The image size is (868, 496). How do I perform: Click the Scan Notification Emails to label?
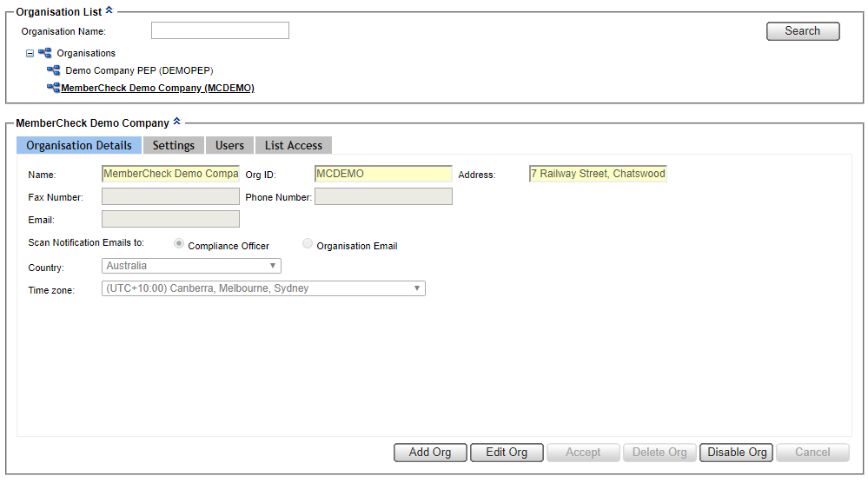(x=86, y=242)
